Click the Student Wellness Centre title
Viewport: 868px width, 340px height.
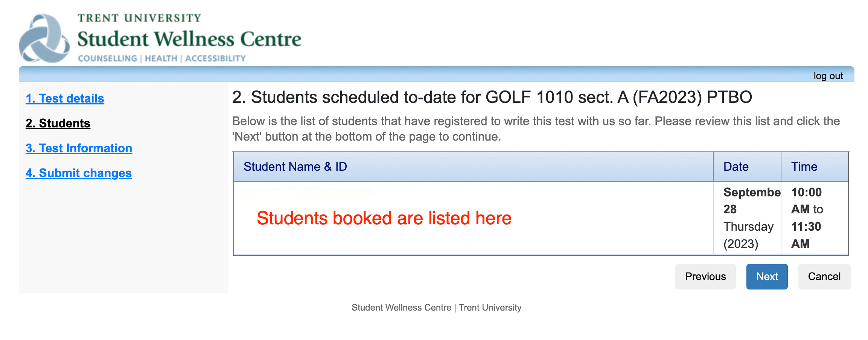(189, 39)
